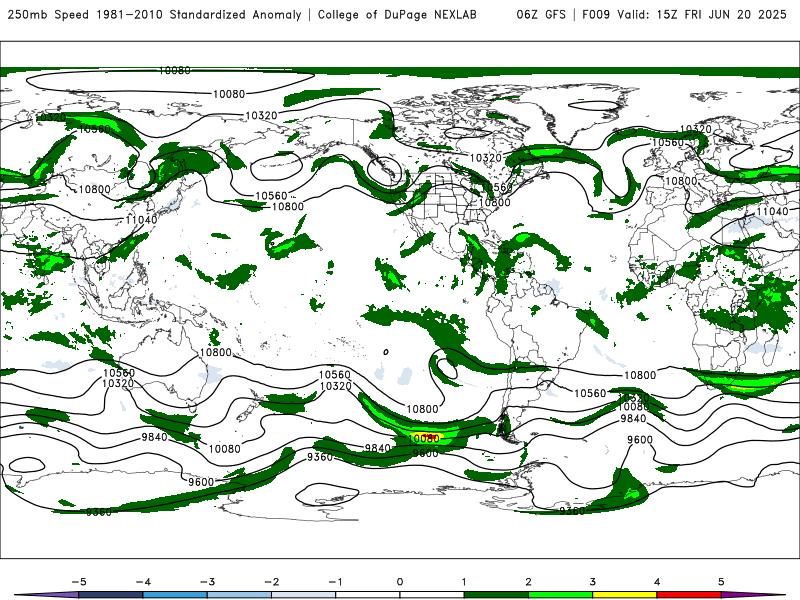This screenshot has height=600, width=800.
Task: Select the red 4-to-5 colorbar segment
Action: (689, 595)
